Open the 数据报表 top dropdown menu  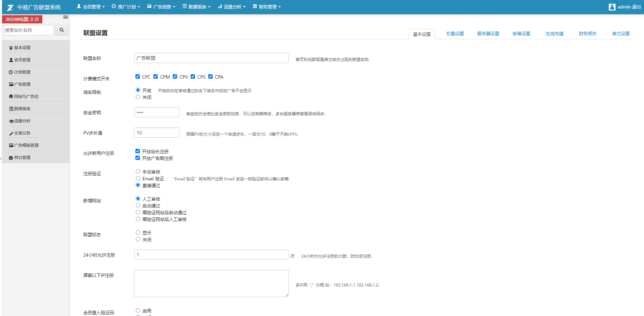pyautogui.click(x=196, y=7)
